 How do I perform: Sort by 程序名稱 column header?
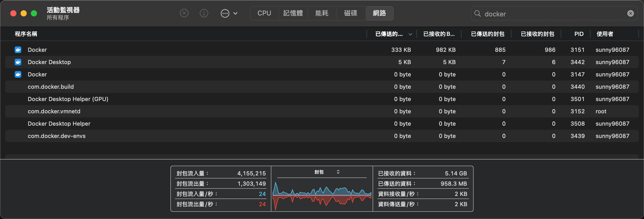click(26, 34)
